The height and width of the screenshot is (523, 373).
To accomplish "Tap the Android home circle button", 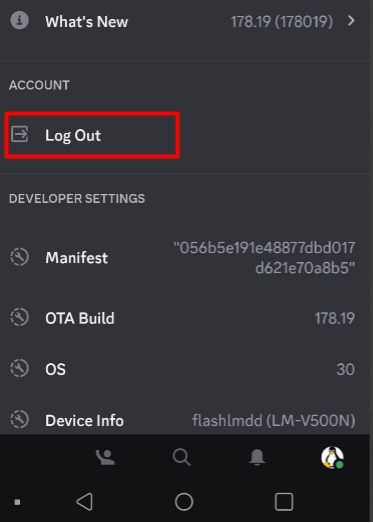I will point(184,502).
